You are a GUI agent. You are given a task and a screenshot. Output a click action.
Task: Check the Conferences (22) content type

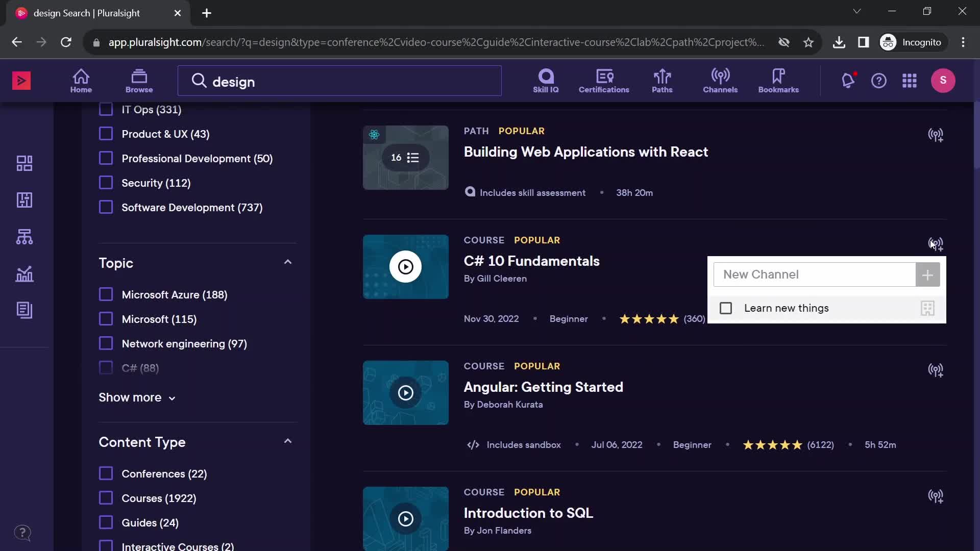tap(106, 473)
